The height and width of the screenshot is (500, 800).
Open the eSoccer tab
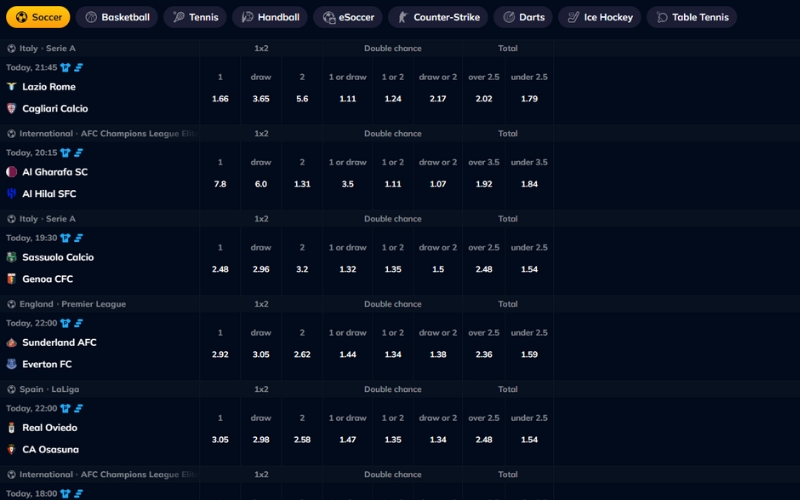coord(348,17)
